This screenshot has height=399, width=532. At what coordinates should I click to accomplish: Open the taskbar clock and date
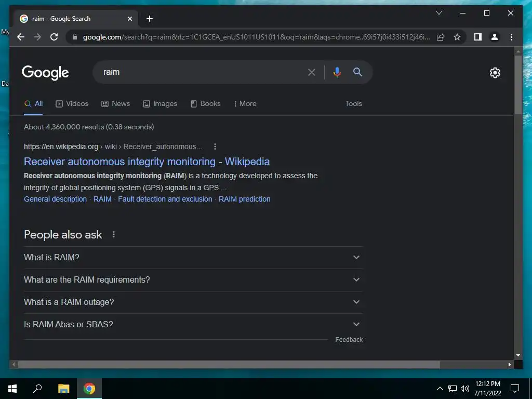(x=487, y=389)
